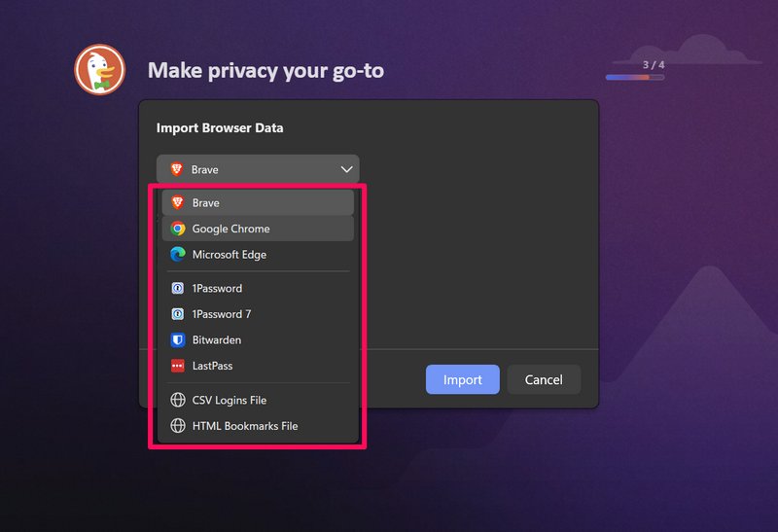Click the LastPass red icon
The width and height of the screenshot is (778, 532).
(178, 367)
